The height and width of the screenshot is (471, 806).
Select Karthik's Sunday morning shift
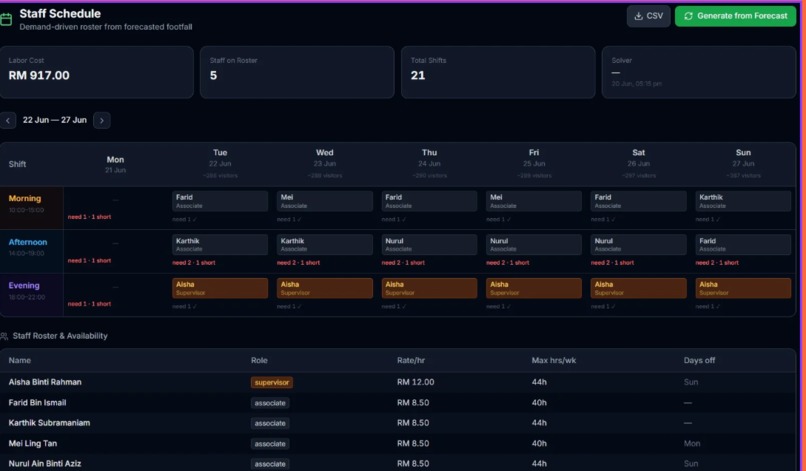[743, 201]
